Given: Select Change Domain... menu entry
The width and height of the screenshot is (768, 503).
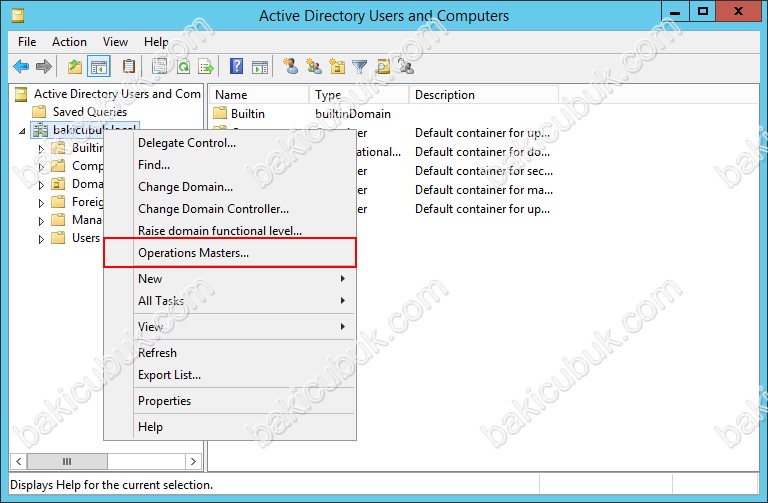Looking at the screenshot, I should 230,187.
